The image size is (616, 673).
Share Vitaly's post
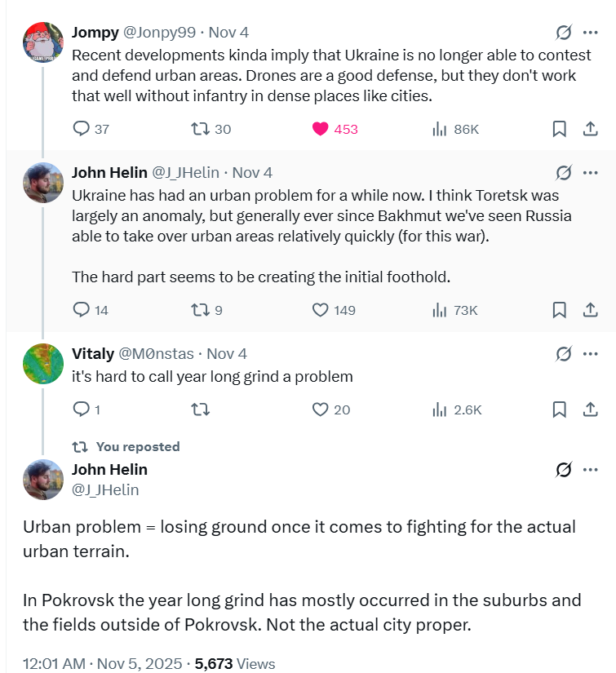(591, 410)
